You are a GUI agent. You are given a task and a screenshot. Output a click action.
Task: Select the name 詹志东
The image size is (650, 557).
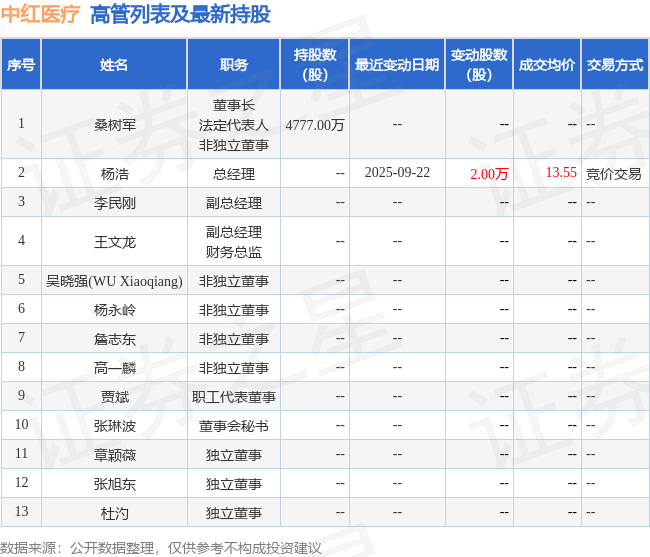(114, 339)
